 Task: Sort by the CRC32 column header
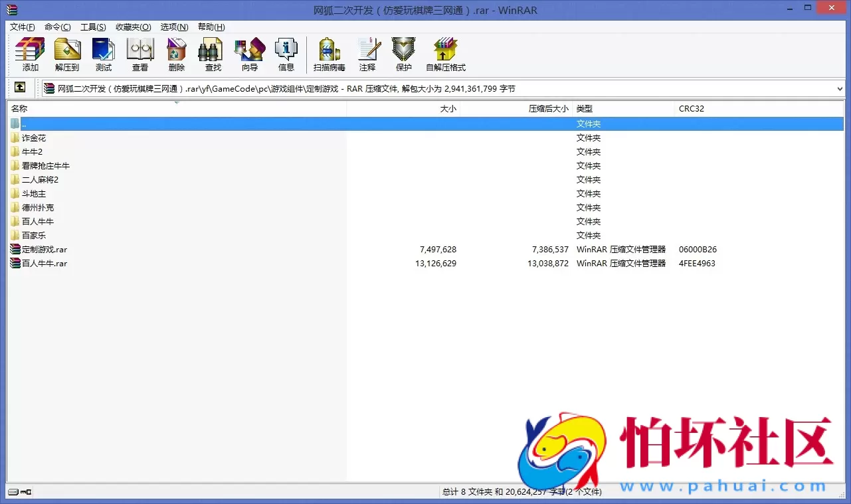pyautogui.click(x=691, y=108)
